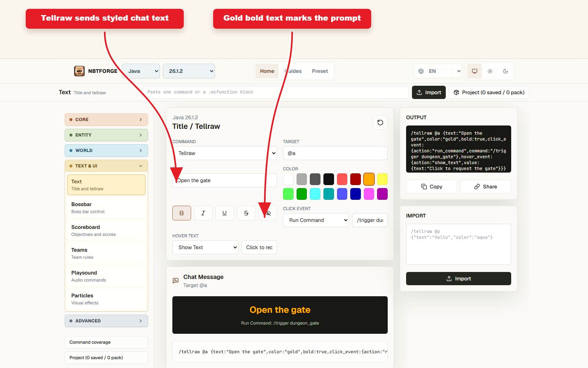
Task: Expand the ADVANCED category
Action: point(106,321)
